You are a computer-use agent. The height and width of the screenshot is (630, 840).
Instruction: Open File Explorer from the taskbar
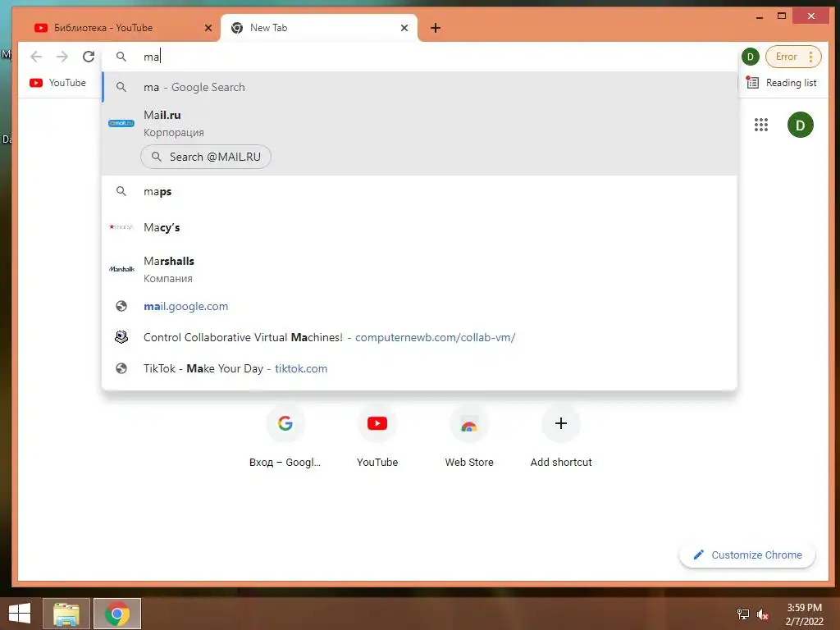66,614
